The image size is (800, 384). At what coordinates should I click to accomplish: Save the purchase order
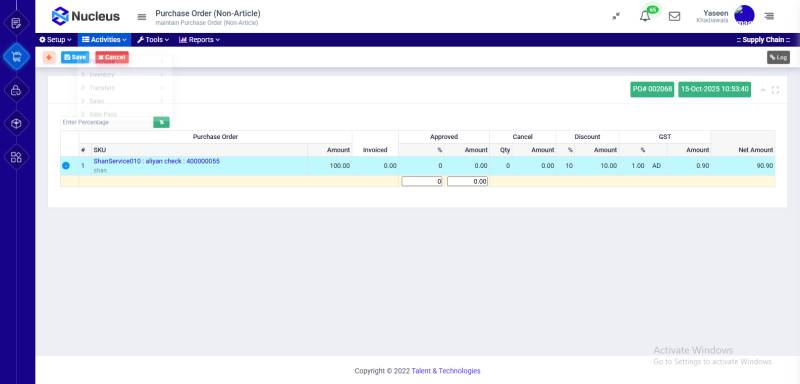(75, 58)
